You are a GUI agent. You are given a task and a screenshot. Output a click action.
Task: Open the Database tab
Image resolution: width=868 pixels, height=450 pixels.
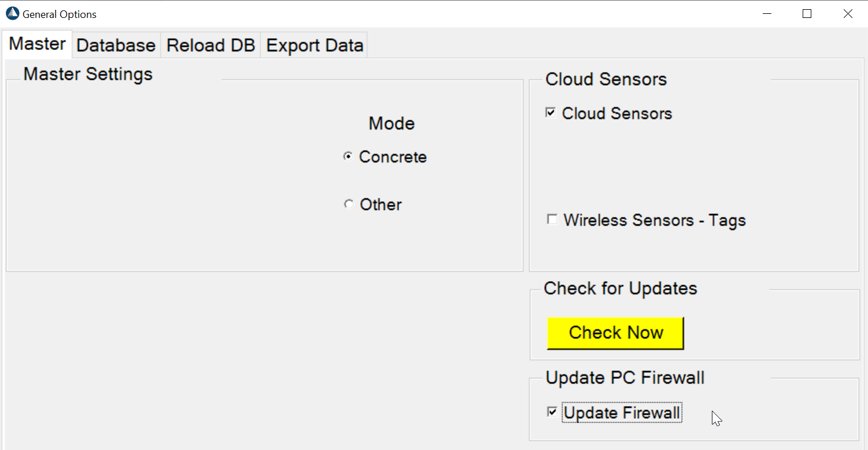116,45
